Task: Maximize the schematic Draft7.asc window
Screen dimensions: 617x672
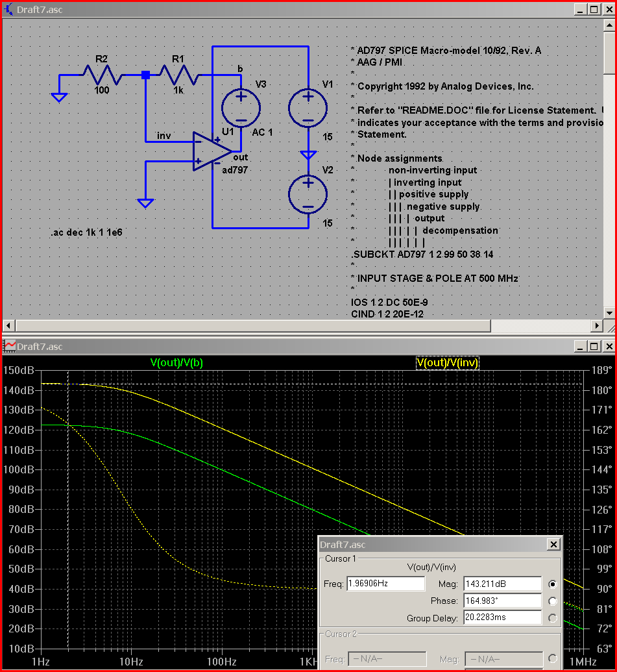Action: pyautogui.click(x=594, y=10)
